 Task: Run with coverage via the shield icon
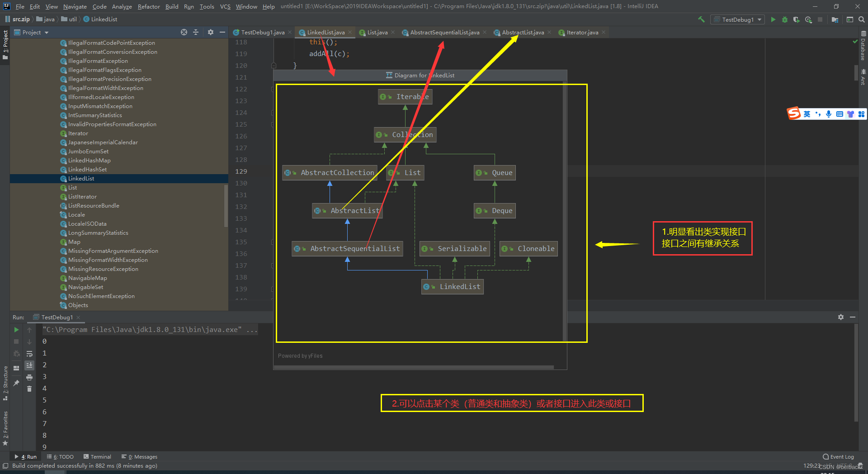pos(797,19)
